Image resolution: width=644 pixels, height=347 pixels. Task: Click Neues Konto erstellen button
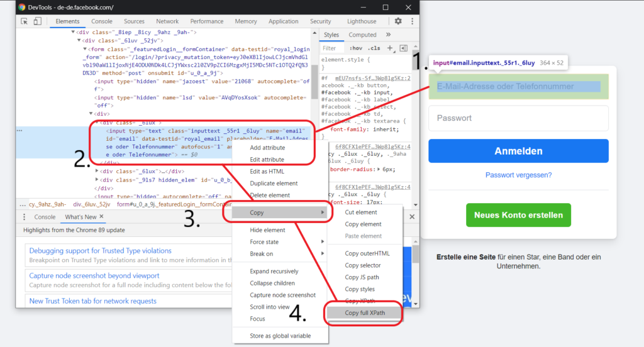pyautogui.click(x=518, y=215)
